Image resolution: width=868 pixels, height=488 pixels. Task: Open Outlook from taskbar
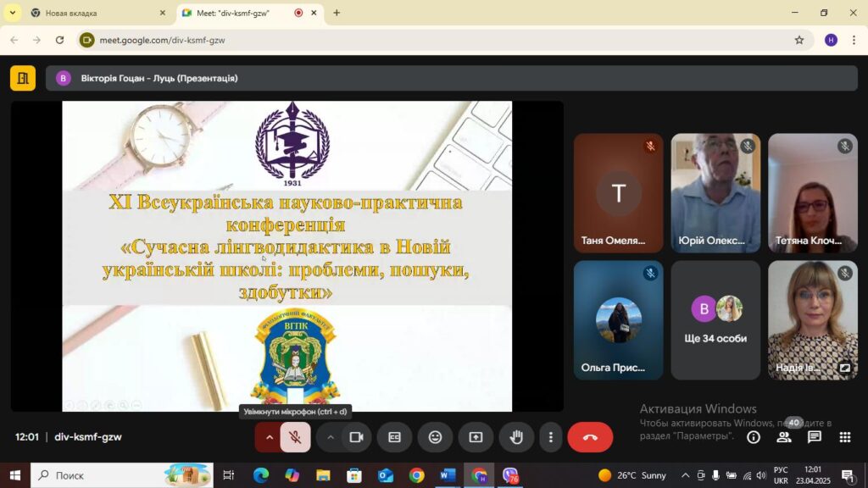coord(386,475)
